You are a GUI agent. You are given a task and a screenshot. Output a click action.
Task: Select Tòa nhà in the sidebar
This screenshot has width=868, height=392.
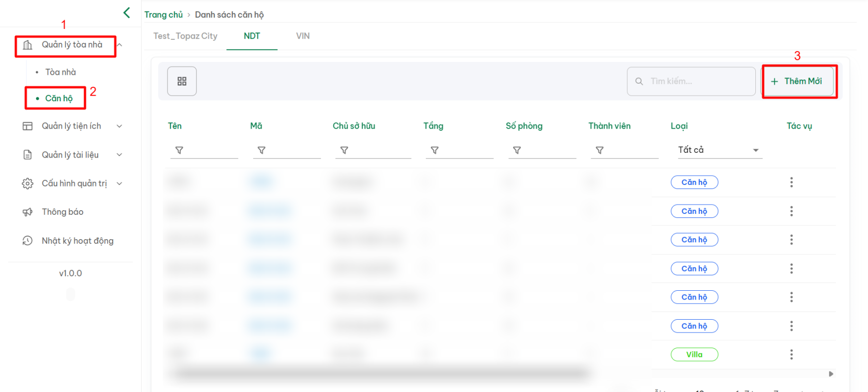(60, 72)
